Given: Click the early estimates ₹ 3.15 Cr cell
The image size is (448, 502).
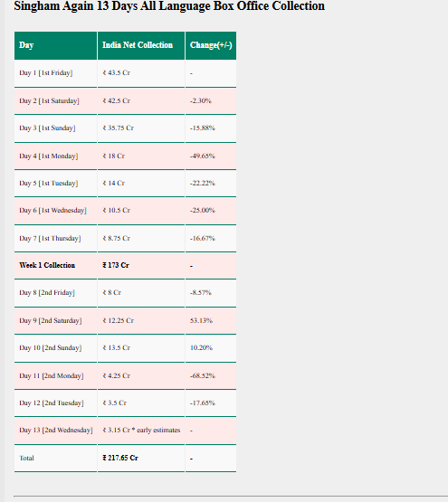Looking at the screenshot, I should coord(141,431).
